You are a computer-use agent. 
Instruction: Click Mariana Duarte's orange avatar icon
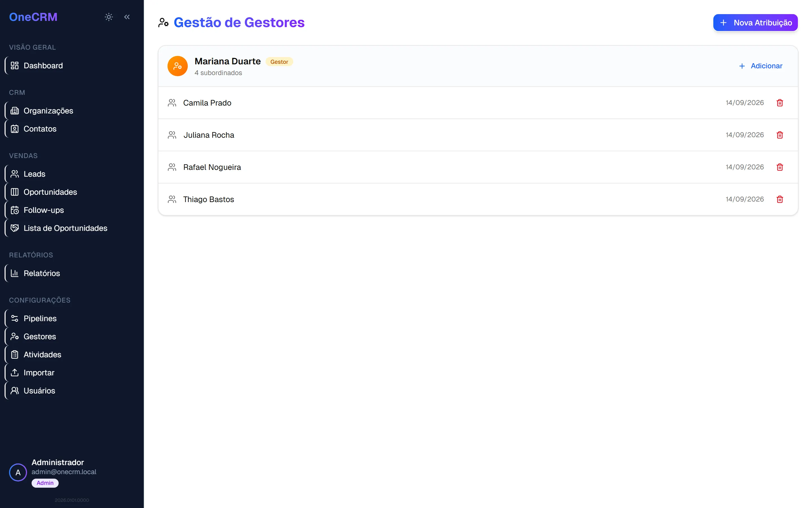pos(178,66)
